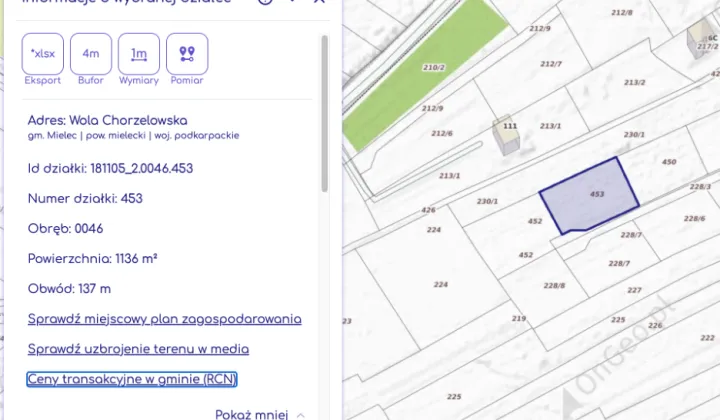
Task: Click the info panel vertical scrollbar
Action: pyautogui.click(x=325, y=113)
